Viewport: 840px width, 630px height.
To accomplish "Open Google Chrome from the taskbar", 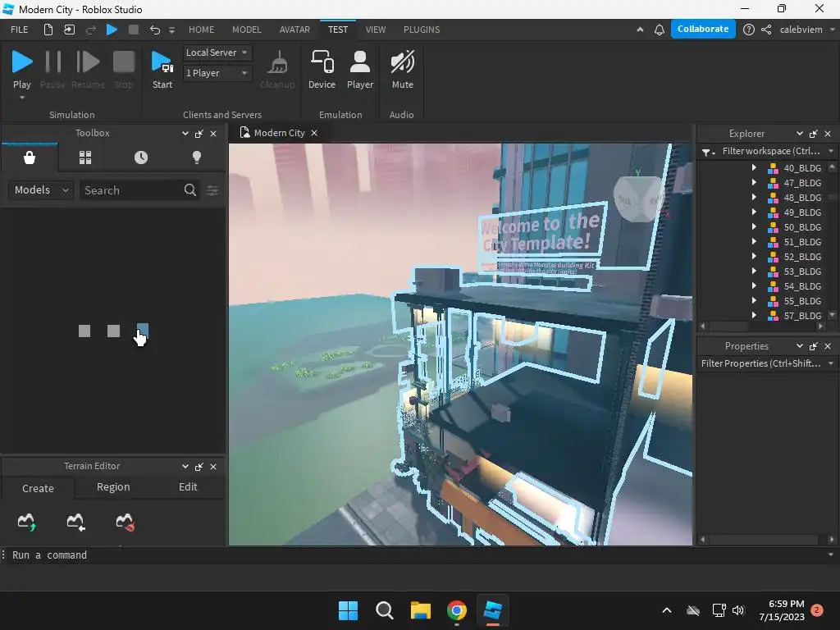I will 456,610.
